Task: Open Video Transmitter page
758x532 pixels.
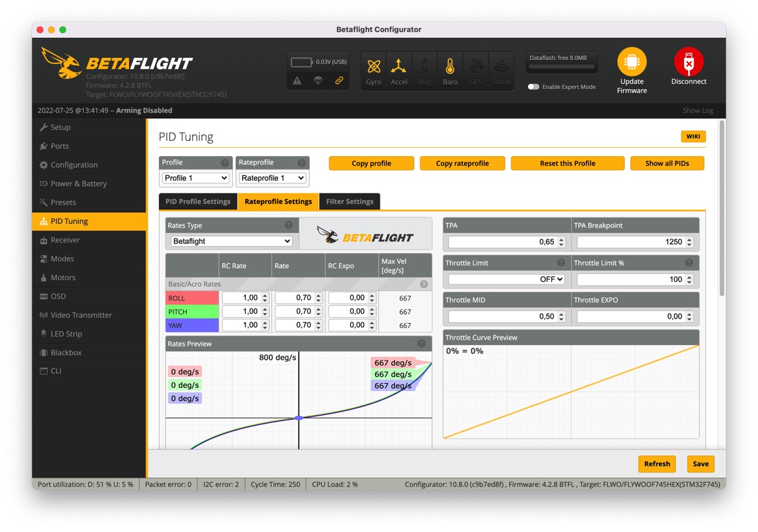Action: point(89,315)
